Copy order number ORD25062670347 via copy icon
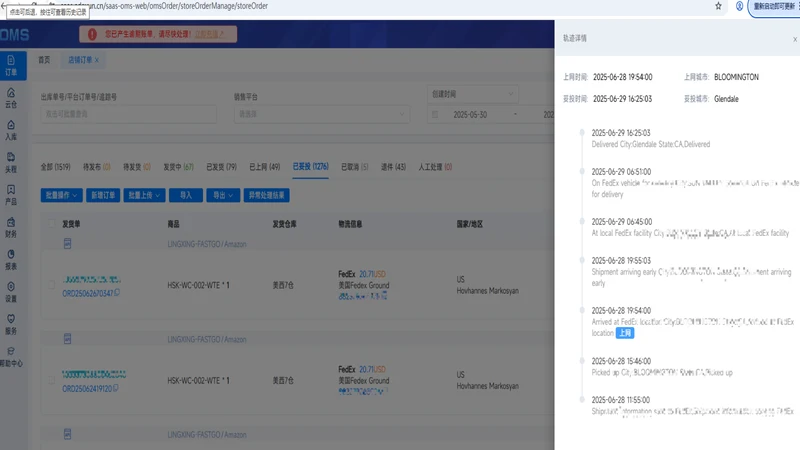The image size is (800, 450). point(117,292)
